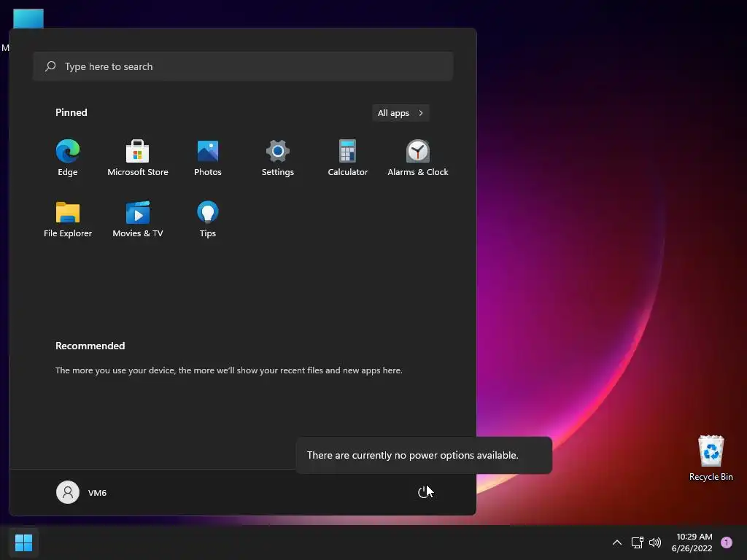
Task: Click the power button icon
Action: pyautogui.click(x=424, y=492)
